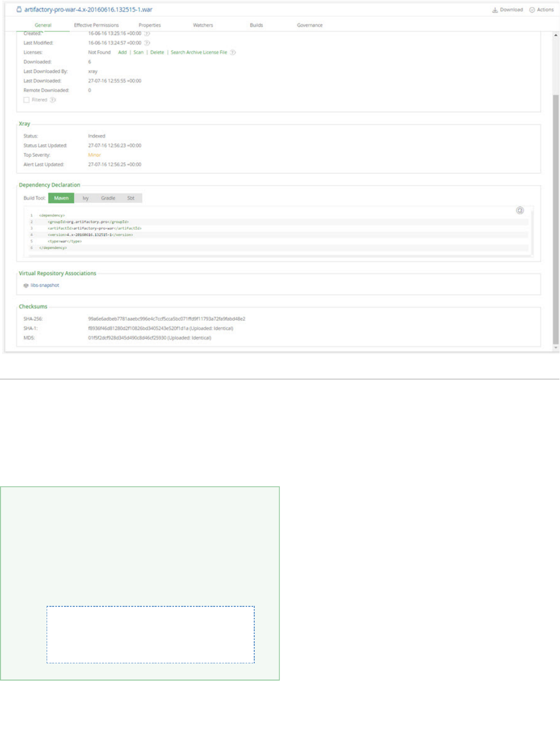This screenshot has width=560, height=755.
Task: Click the artifactory-pro-war file name title
Action: (x=88, y=10)
